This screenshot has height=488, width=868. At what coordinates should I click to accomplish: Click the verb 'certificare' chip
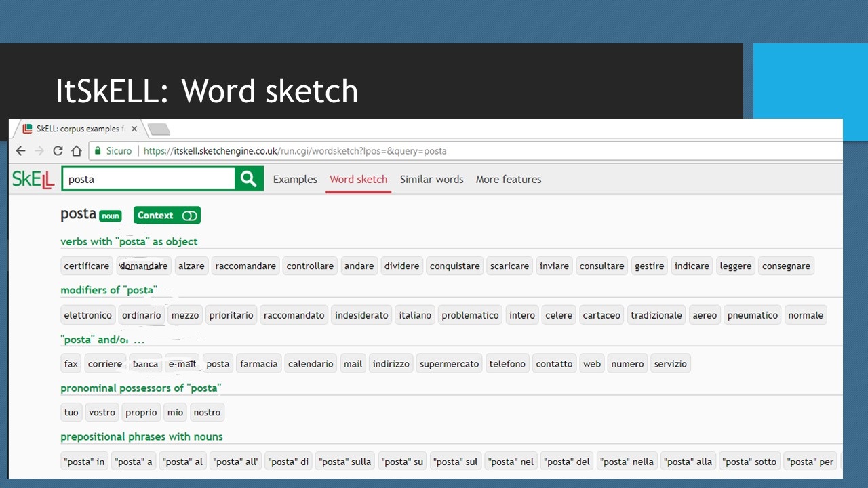coord(87,266)
